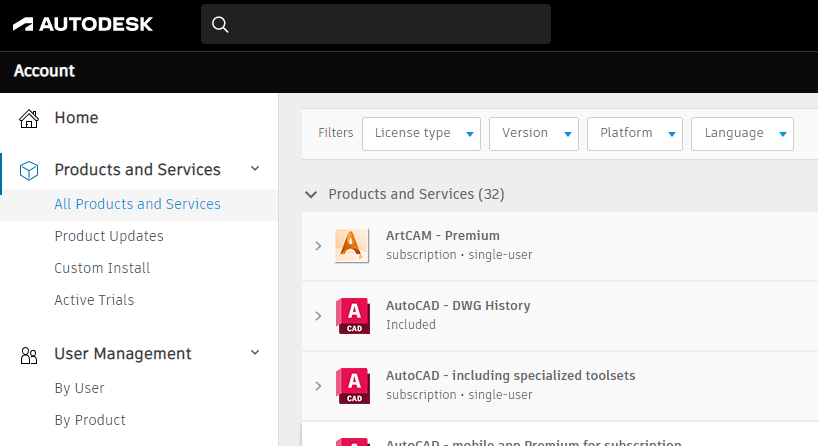Open Product Updates in sidebar
The width and height of the screenshot is (818, 446).
click(x=109, y=236)
